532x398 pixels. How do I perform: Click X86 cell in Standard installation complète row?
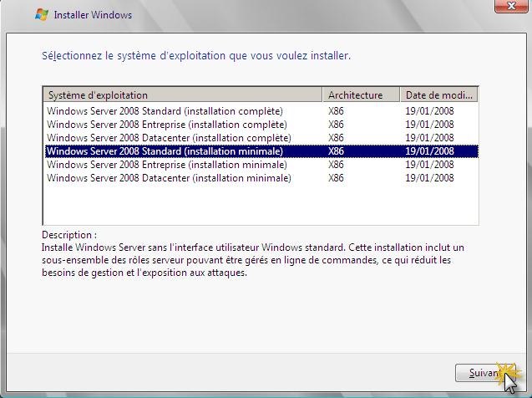click(x=336, y=111)
